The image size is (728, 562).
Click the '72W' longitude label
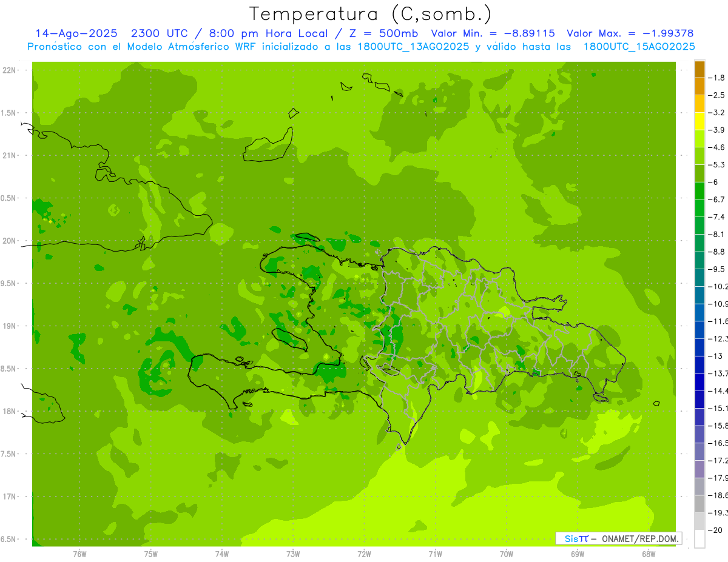(x=364, y=554)
